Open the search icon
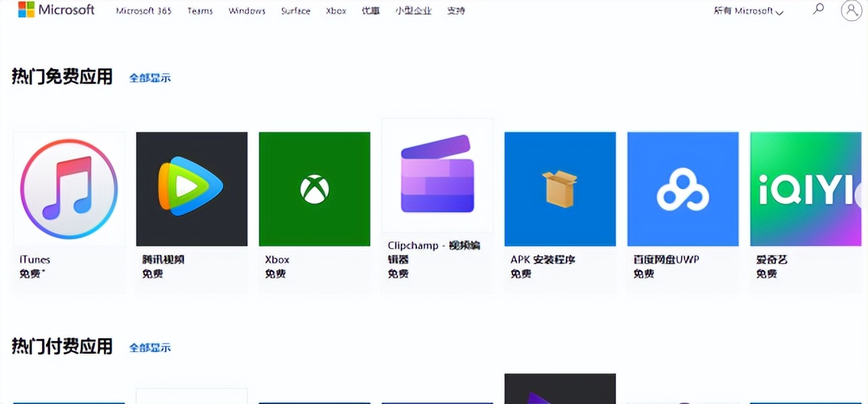Screen dimensions: 868x404 tap(819, 9)
